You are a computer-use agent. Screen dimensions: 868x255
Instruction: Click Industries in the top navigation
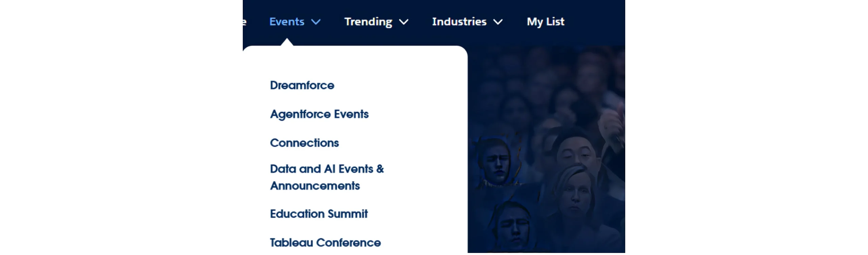(x=459, y=21)
